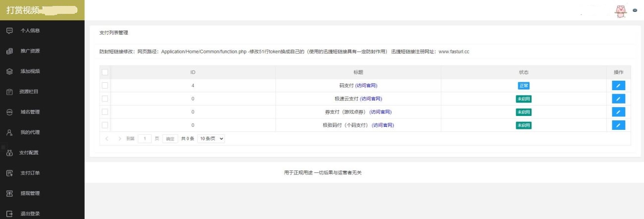Screen dimensions: 644x219
Task: Check the 极速云支付 row checkbox
Action: [105, 99]
